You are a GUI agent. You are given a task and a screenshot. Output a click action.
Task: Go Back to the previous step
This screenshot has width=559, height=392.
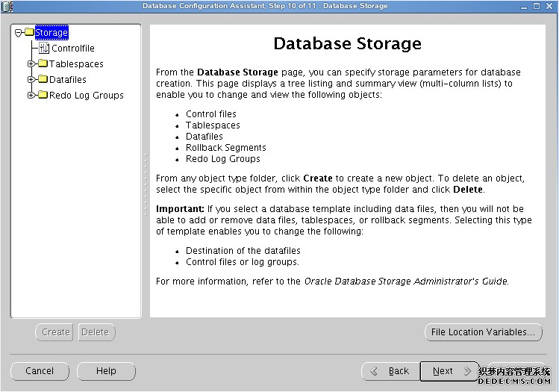pos(390,371)
